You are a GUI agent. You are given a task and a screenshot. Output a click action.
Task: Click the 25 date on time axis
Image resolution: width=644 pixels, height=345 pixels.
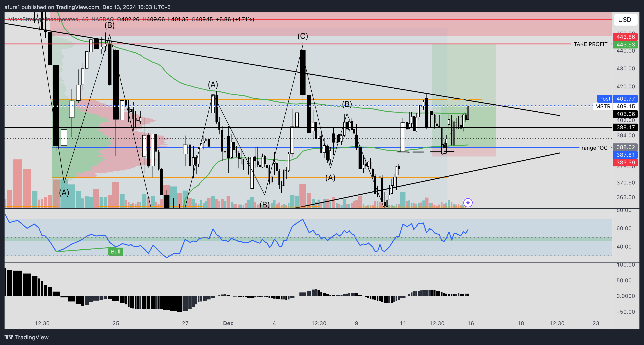point(116,323)
